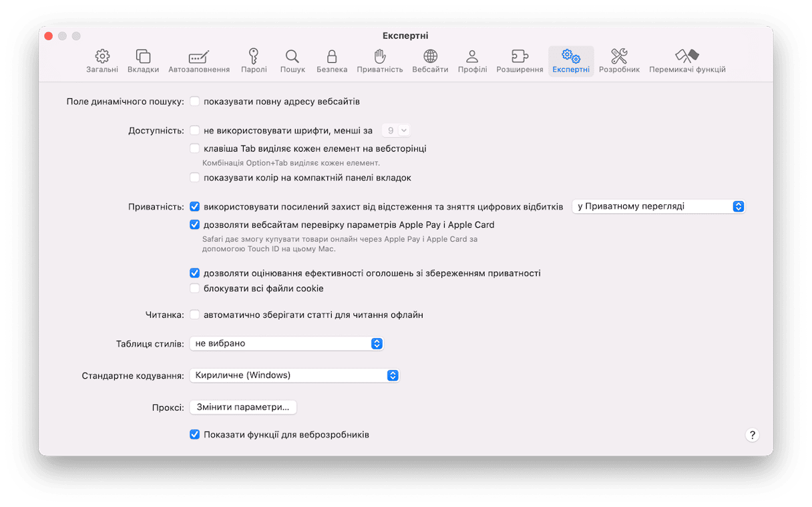Select the Автозаповнення autofill icon
This screenshot has width=812, height=507.
click(199, 57)
